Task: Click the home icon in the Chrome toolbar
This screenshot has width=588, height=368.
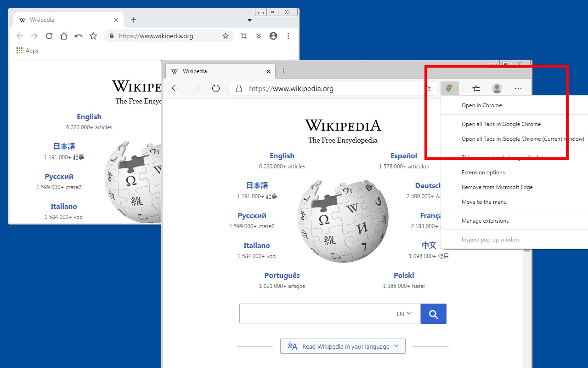Action: 64,36
